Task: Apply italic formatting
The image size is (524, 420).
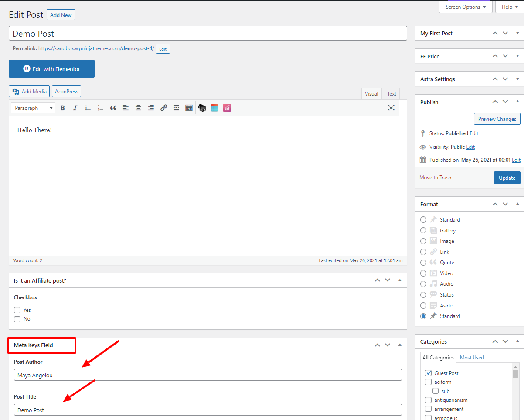Action: [x=75, y=108]
